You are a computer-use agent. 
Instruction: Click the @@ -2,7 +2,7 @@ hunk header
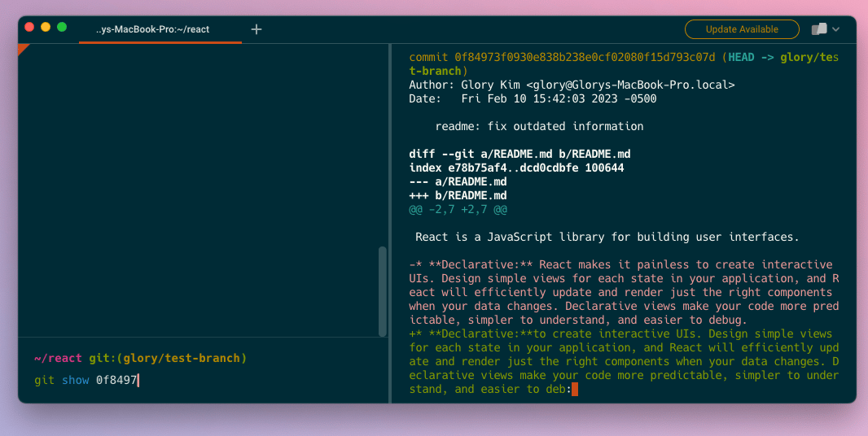pyautogui.click(x=458, y=209)
